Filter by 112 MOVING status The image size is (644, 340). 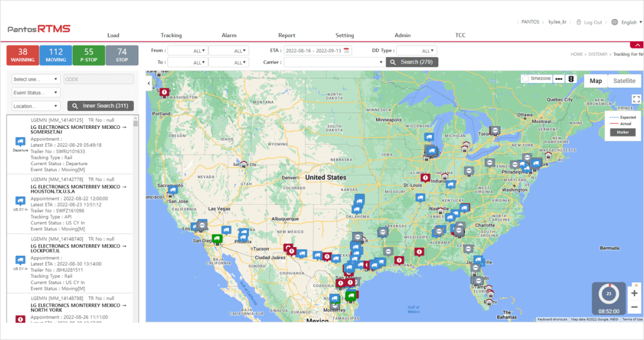[x=56, y=55]
